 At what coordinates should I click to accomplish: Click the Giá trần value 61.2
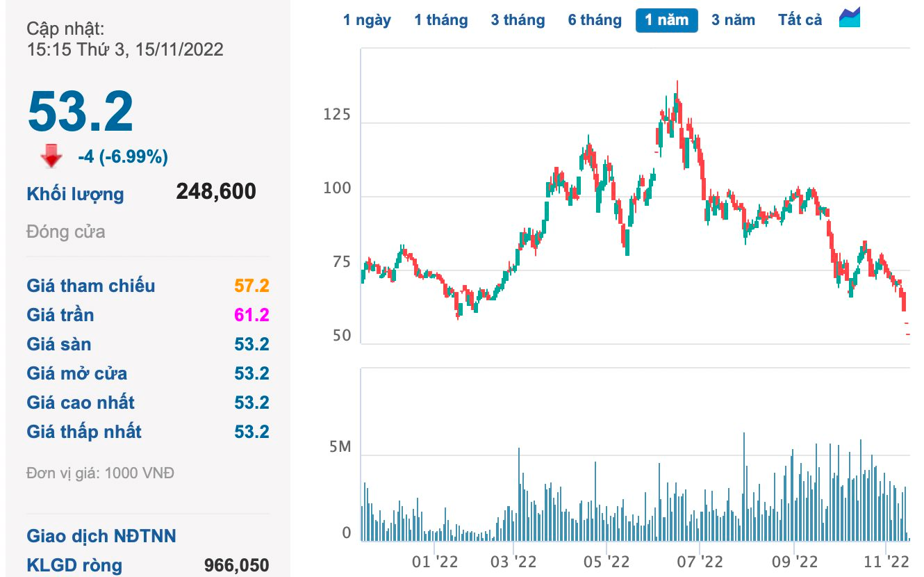251,315
